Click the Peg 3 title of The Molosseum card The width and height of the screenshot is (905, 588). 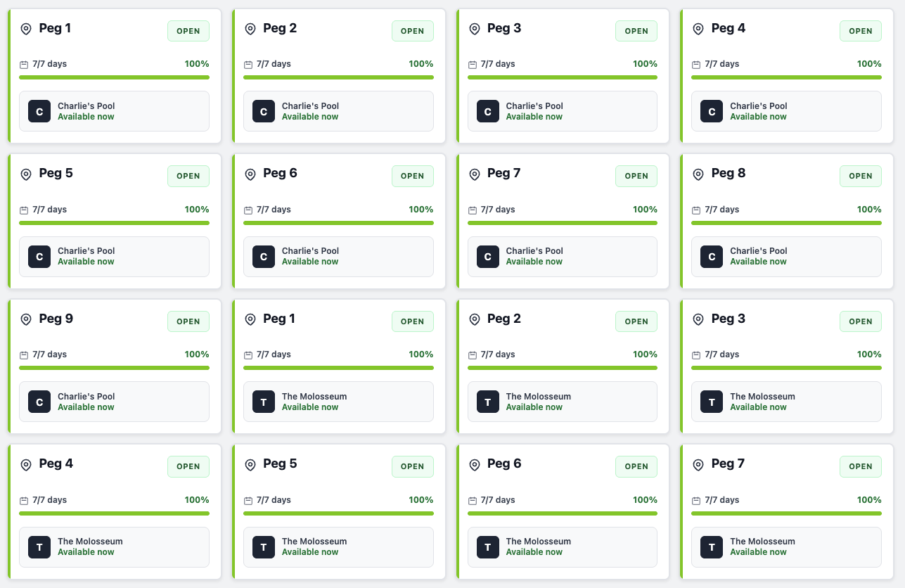(x=728, y=319)
